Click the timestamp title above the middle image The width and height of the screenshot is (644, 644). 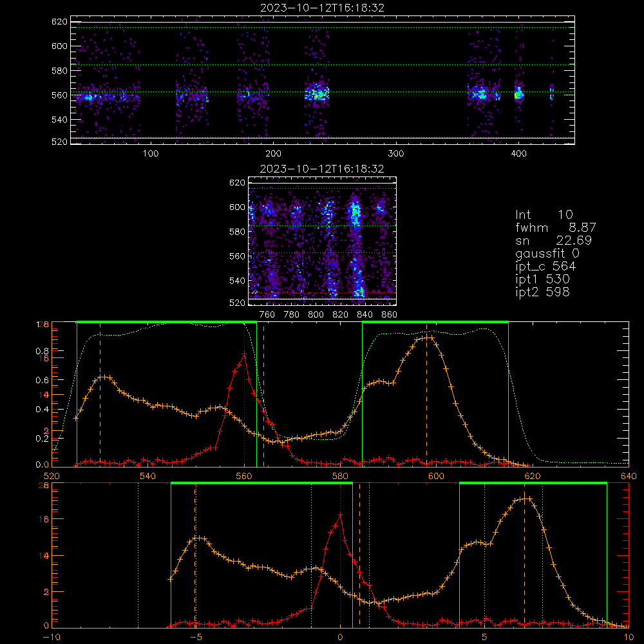(322, 169)
